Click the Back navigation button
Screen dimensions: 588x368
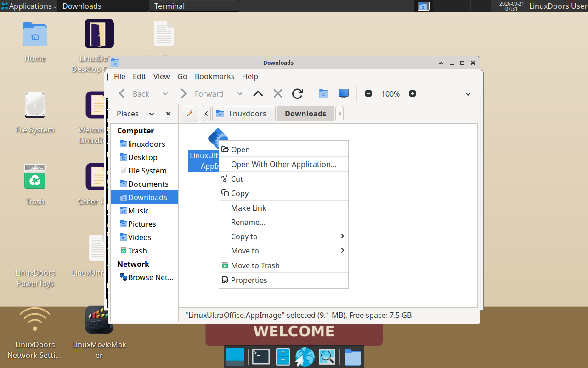click(134, 94)
